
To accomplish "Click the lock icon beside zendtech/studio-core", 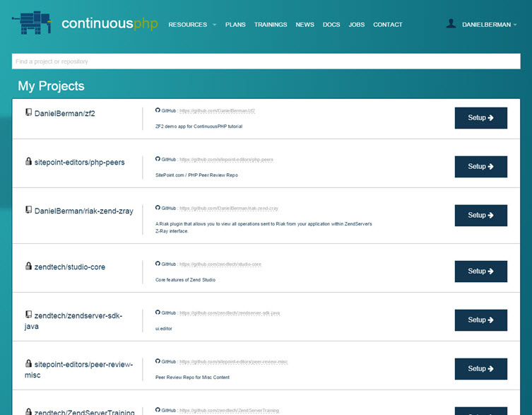I will tap(29, 267).
